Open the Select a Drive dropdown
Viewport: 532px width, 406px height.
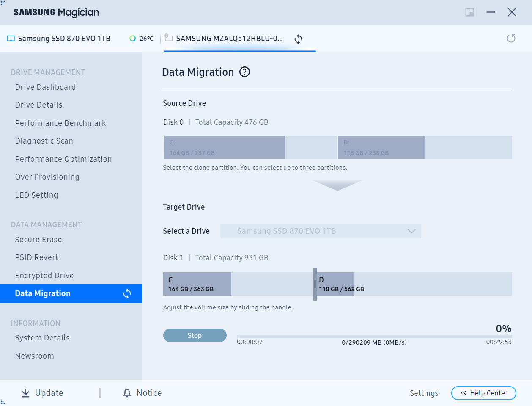[x=320, y=231]
